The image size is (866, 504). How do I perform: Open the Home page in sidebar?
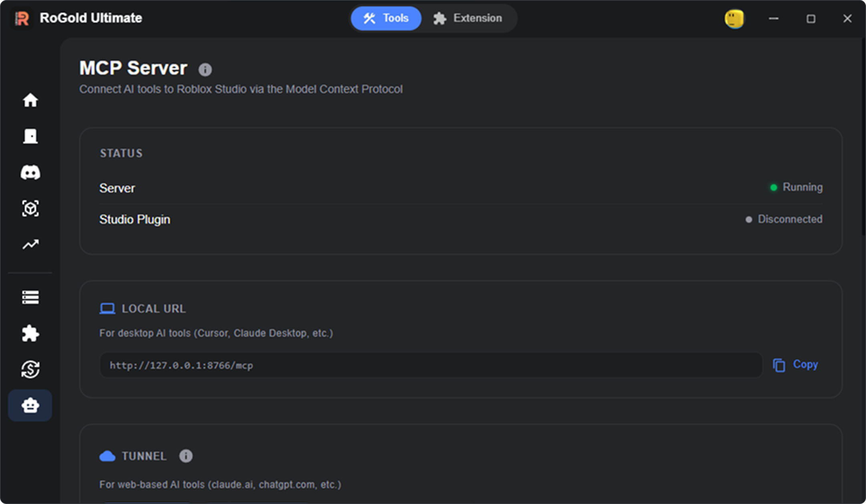click(30, 100)
